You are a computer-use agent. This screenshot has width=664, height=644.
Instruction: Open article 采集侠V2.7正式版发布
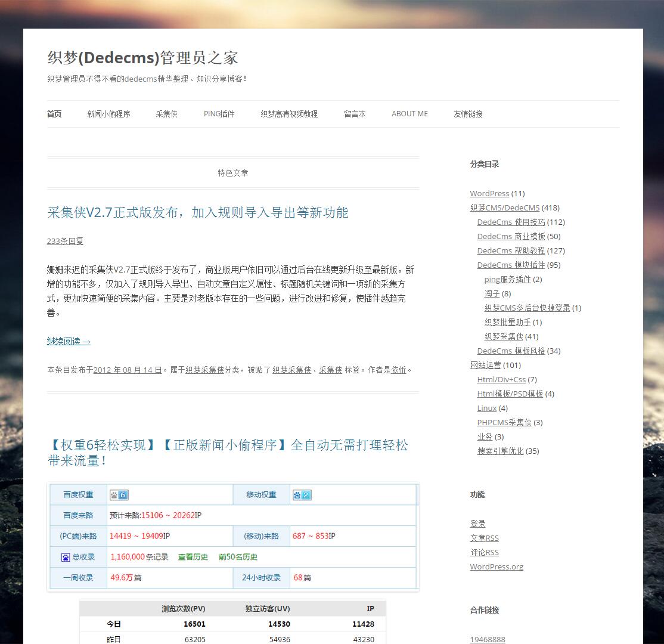(197, 212)
